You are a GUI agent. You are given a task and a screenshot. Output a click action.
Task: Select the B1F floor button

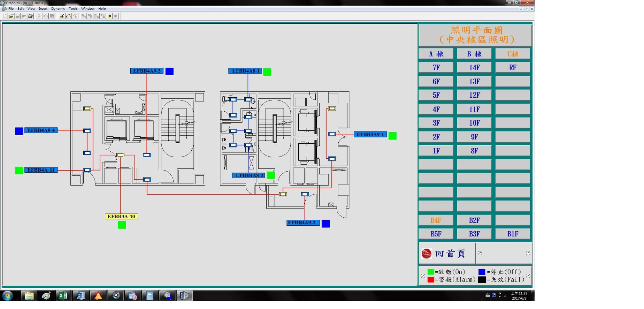pos(512,234)
